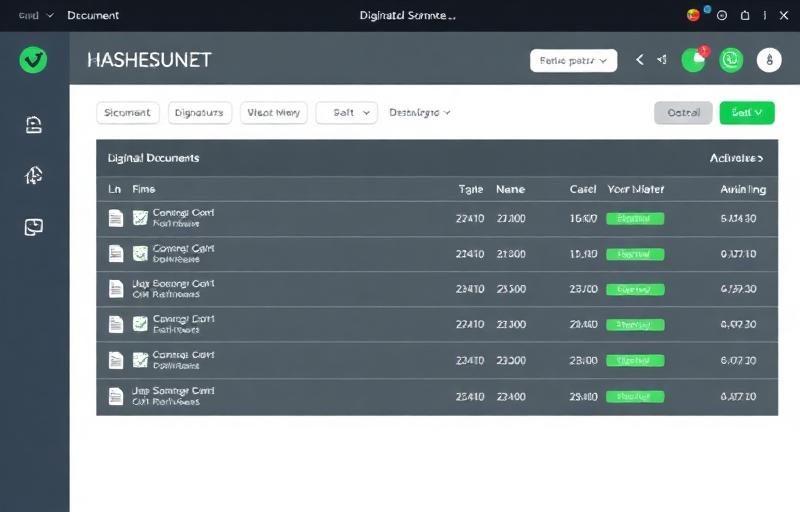
Task: Click the green @ mentions icon
Action: pos(731,60)
